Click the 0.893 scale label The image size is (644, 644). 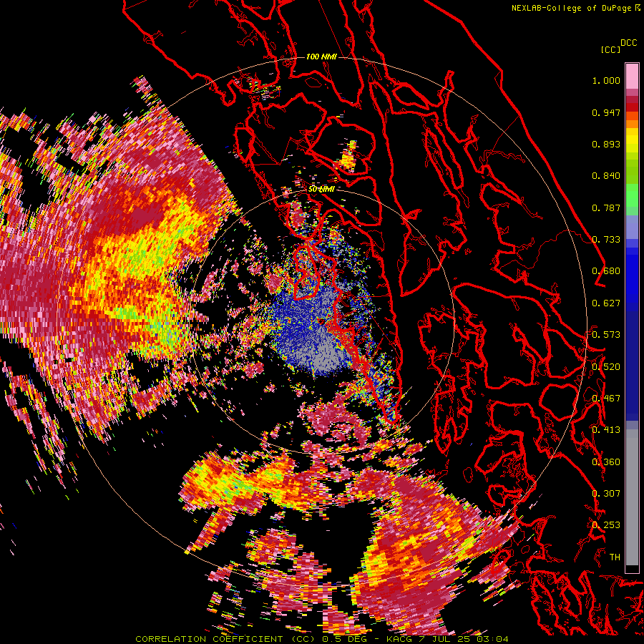click(x=606, y=144)
